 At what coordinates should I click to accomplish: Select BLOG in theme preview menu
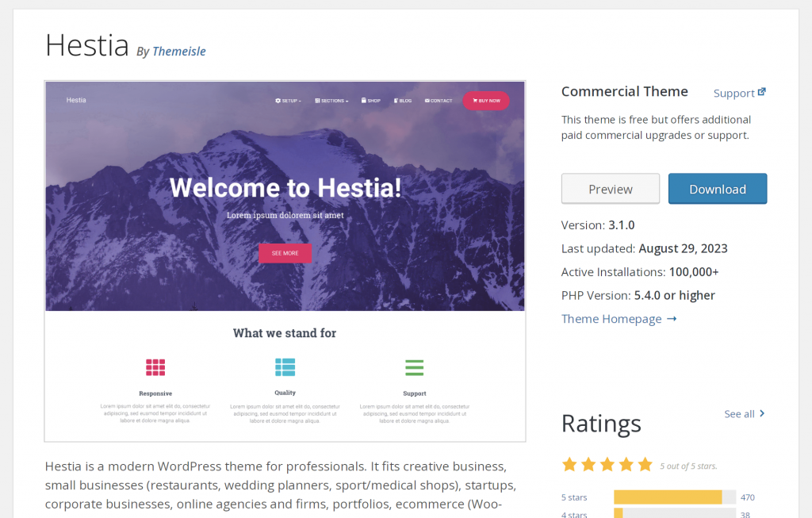point(402,101)
